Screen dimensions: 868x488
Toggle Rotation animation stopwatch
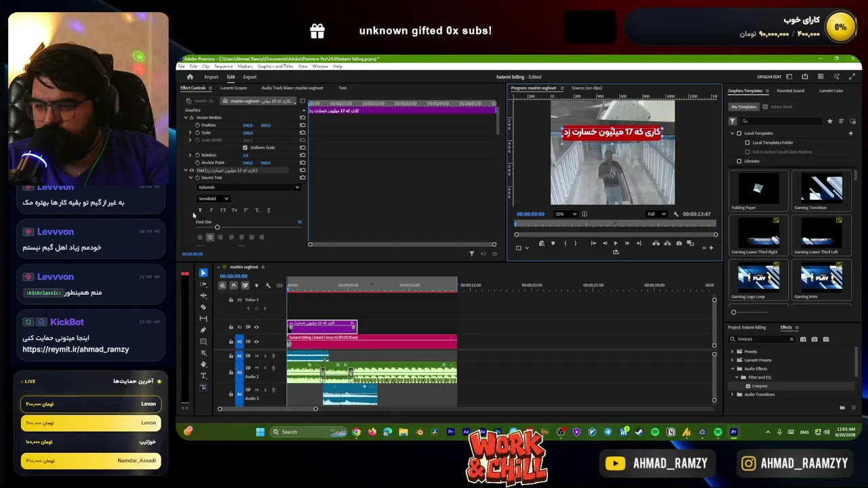(x=197, y=155)
